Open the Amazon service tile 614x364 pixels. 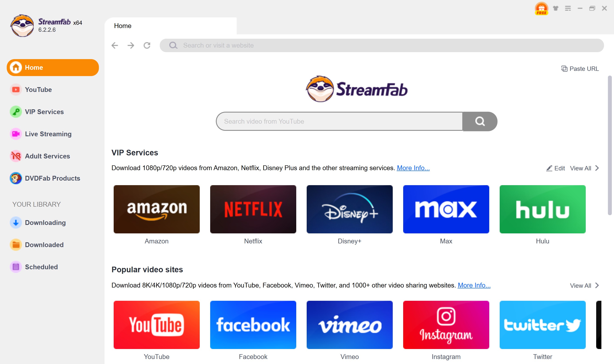(x=156, y=209)
